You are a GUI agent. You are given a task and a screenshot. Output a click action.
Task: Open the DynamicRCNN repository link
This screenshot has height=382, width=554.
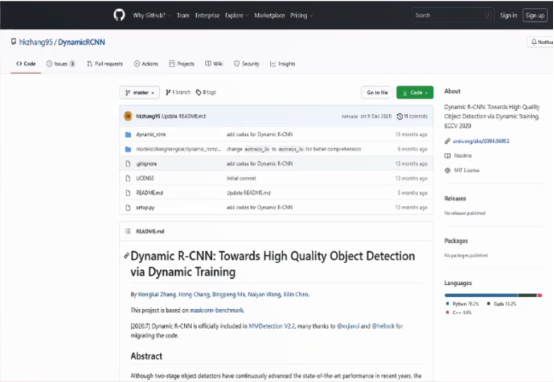pos(82,42)
